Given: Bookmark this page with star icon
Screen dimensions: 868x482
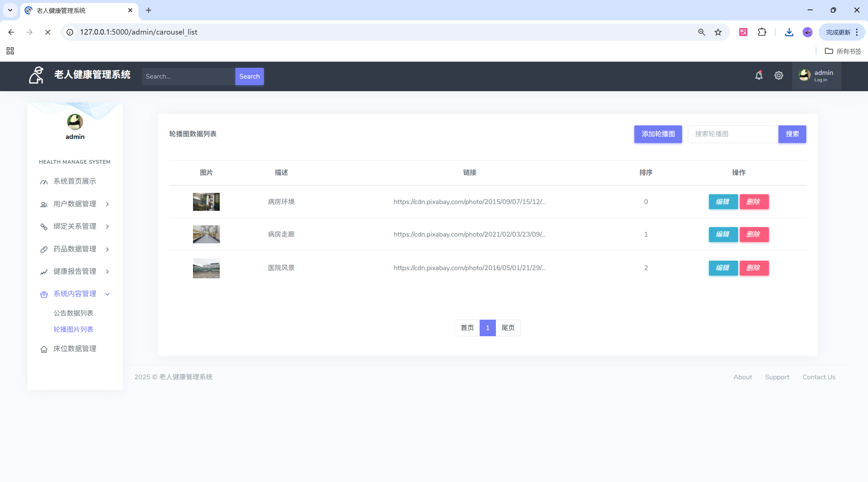Looking at the screenshot, I should [x=718, y=32].
